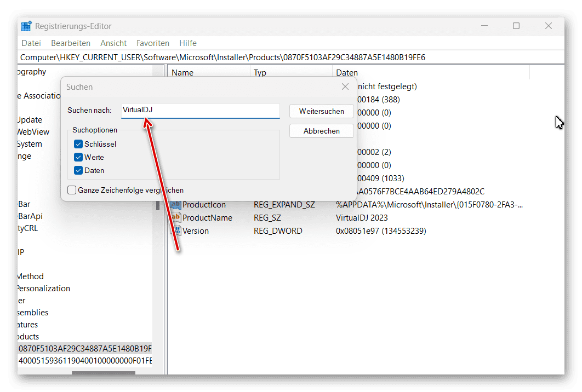Click the %APPDATA%\Microsoft\Installer data cell
Viewport: 582px width, 392px height.
coord(430,205)
